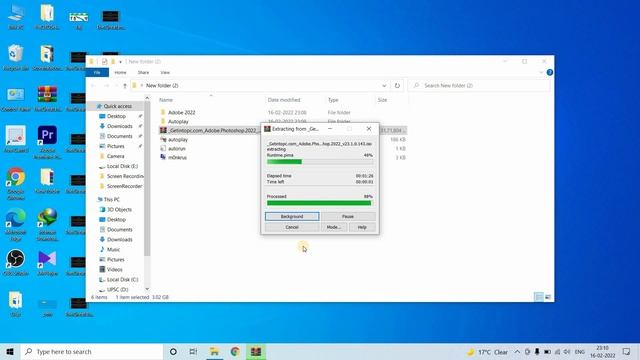Open the Mode... settings in extraction dialog
Viewport: 640px width, 360px height.
click(333, 227)
